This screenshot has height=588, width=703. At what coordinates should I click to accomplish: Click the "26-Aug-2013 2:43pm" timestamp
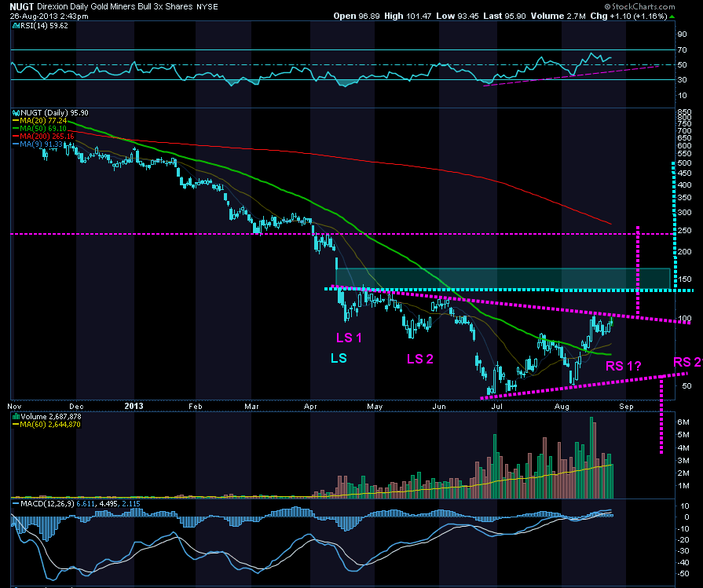[x=49, y=16]
